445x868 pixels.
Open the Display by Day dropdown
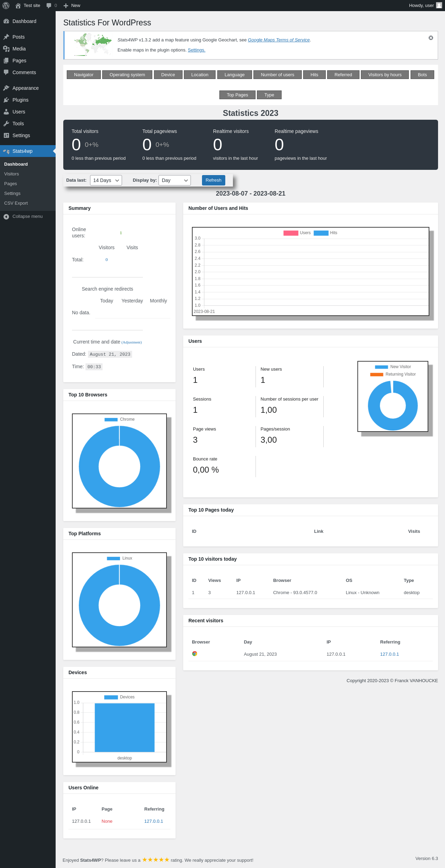(175, 180)
